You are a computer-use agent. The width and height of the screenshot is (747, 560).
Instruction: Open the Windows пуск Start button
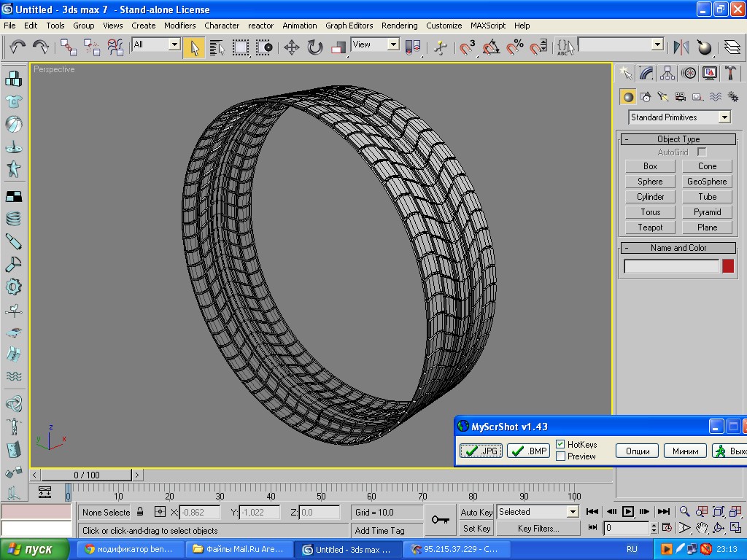click(35, 549)
